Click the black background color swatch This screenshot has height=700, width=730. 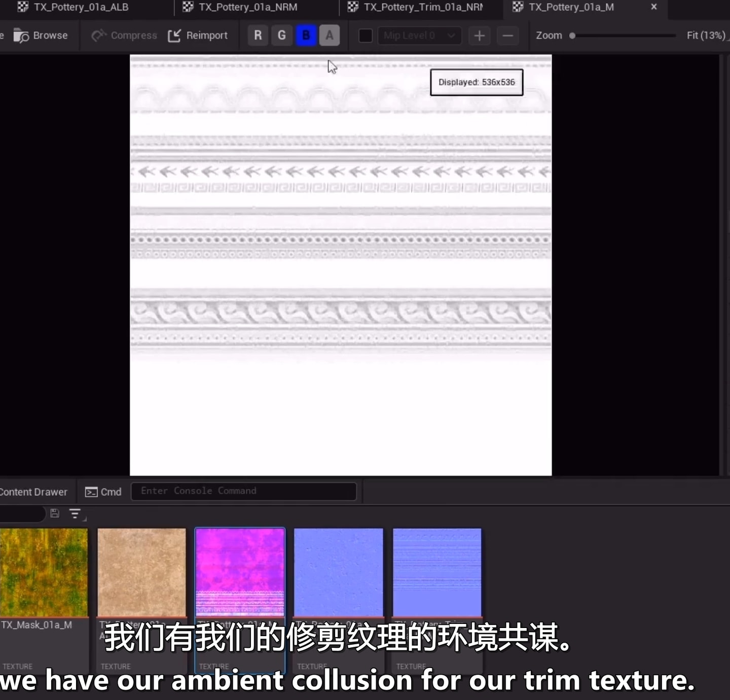tap(365, 35)
